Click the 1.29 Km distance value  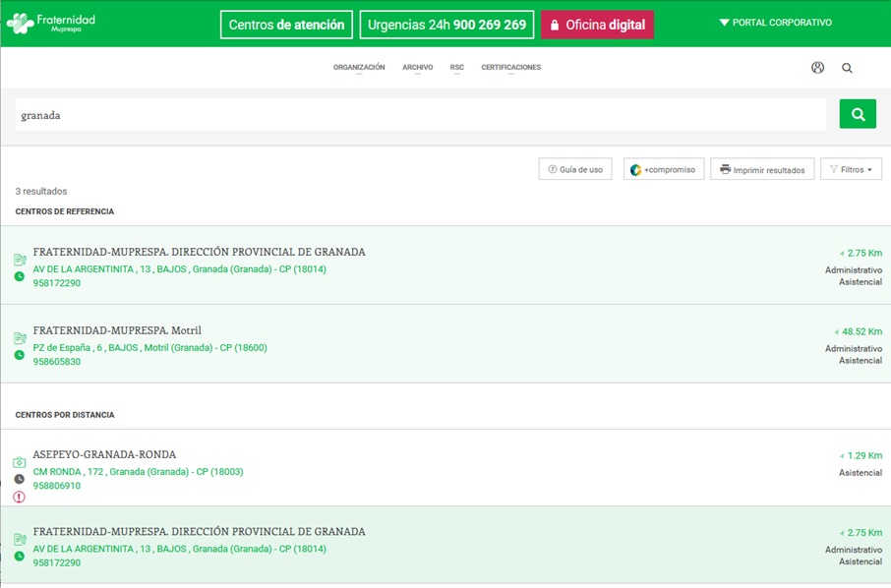click(x=864, y=455)
